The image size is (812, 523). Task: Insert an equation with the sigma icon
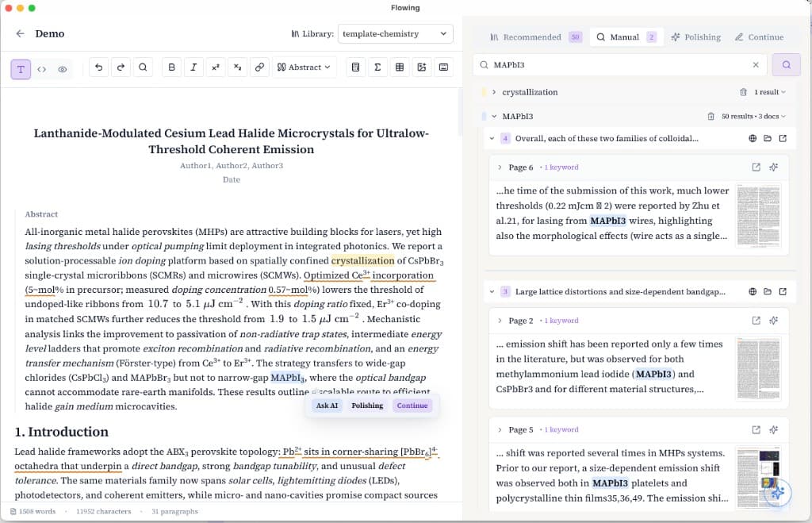[x=377, y=67]
